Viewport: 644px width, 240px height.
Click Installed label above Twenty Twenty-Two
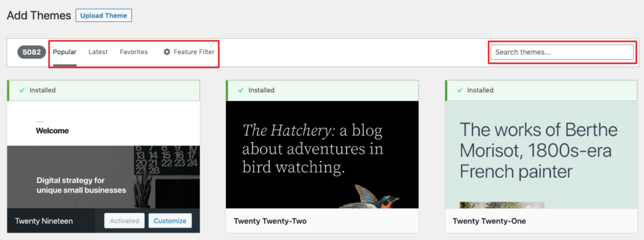click(261, 90)
